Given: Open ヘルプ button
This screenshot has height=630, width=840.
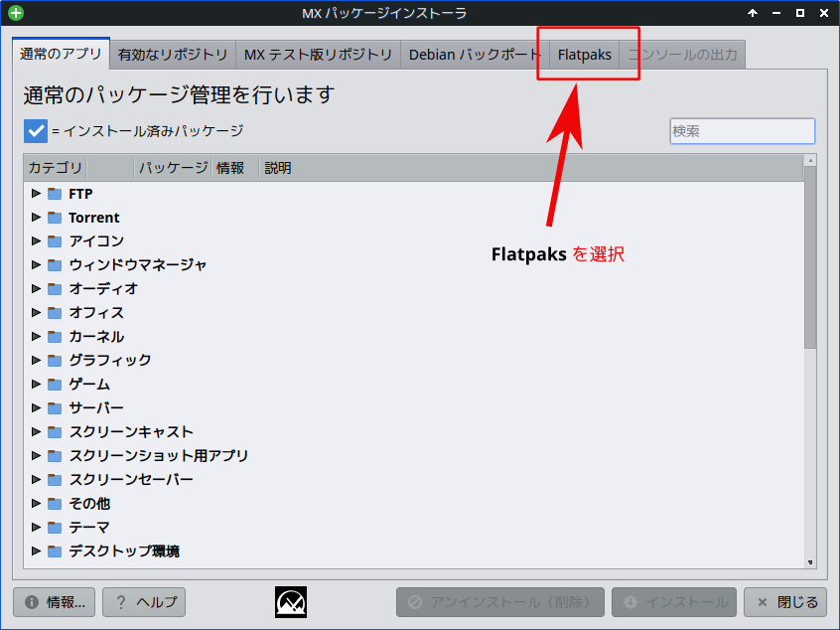Looking at the screenshot, I should (144, 602).
